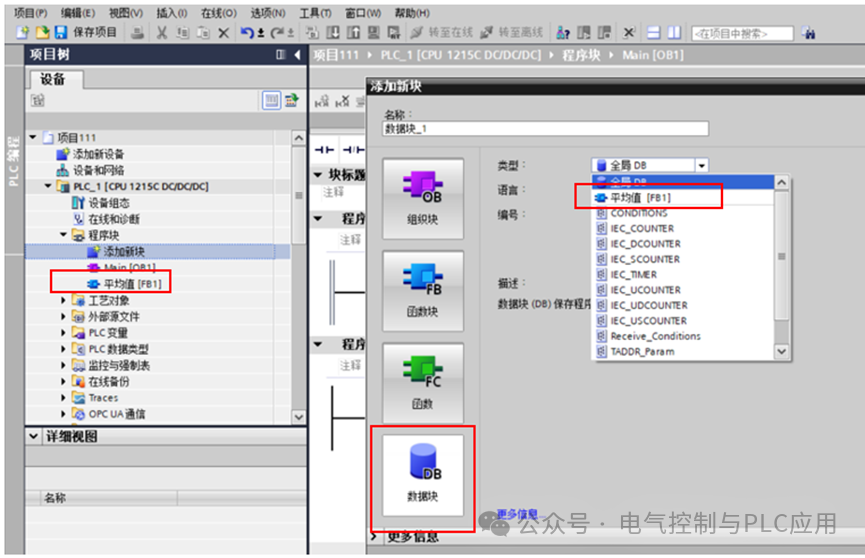865x558 pixels.
Task: Click the tree icon right of the view toggle
Action: [x=292, y=100]
